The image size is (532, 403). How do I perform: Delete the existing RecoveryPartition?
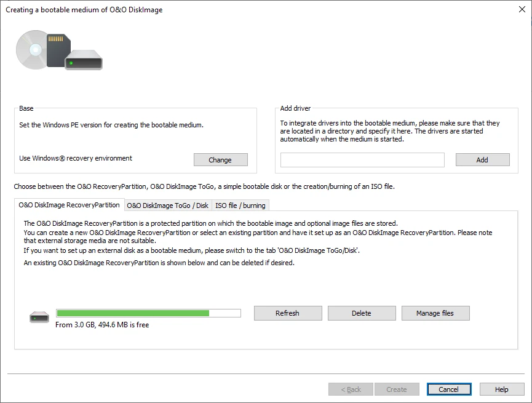point(361,313)
